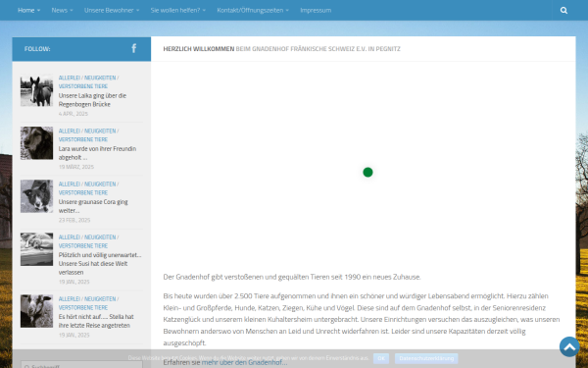The image size is (588, 368).
Task: Open Verstorbene Tiere category on Susi post
Action: pyautogui.click(x=83, y=246)
